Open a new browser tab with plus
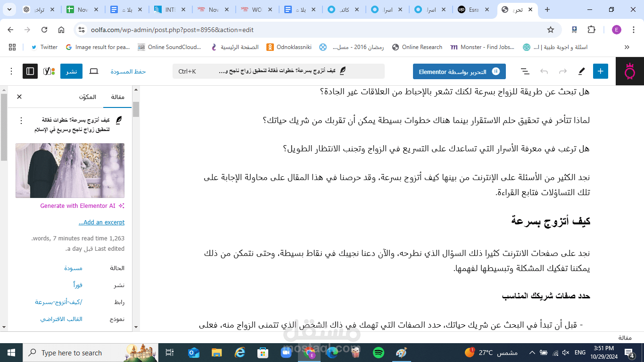644x362 pixels. click(547, 9)
